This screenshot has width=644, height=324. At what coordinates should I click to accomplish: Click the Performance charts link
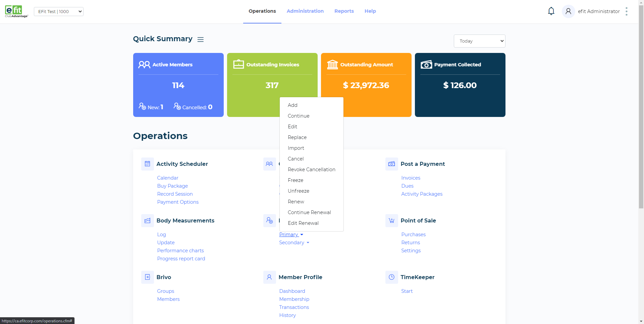click(x=180, y=251)
